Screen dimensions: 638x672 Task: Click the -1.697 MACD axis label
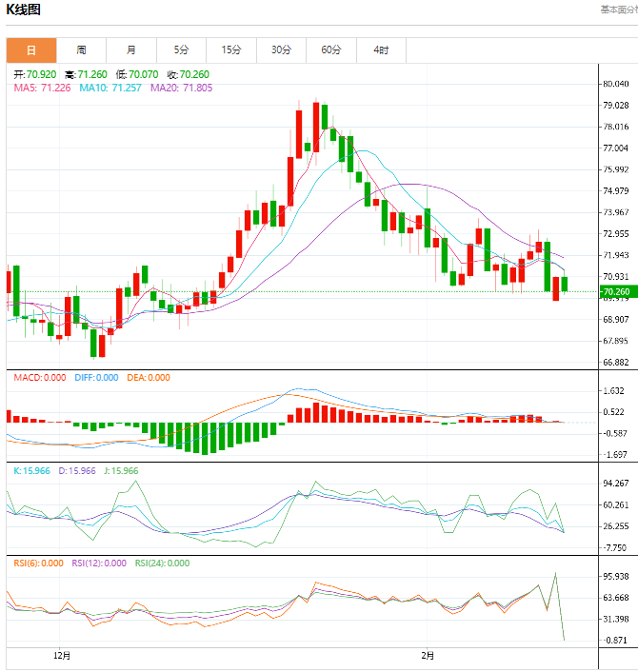coord(613,454)
